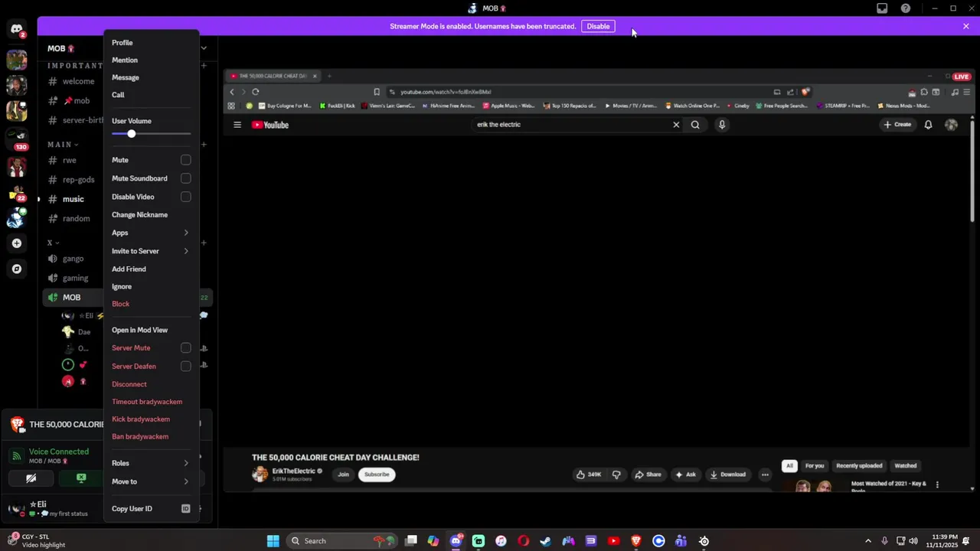Open Brave browser from taskbar
980x551 pixels.
635,541
